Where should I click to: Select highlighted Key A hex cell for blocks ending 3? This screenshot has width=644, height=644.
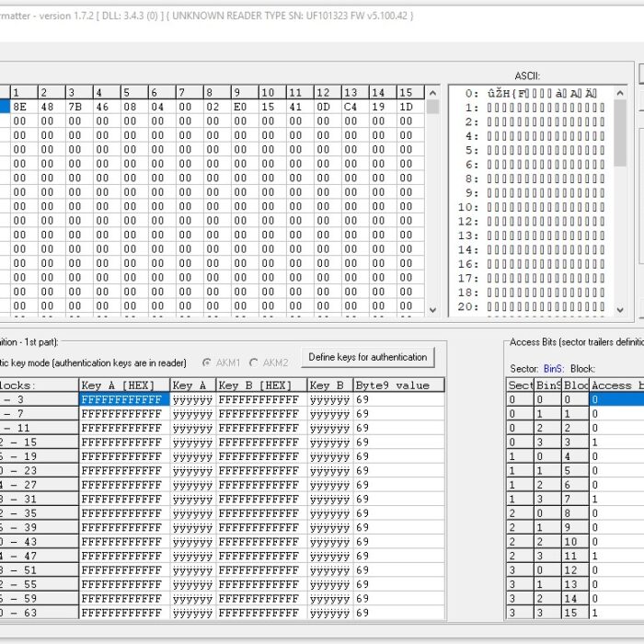[x=124, y=399]
